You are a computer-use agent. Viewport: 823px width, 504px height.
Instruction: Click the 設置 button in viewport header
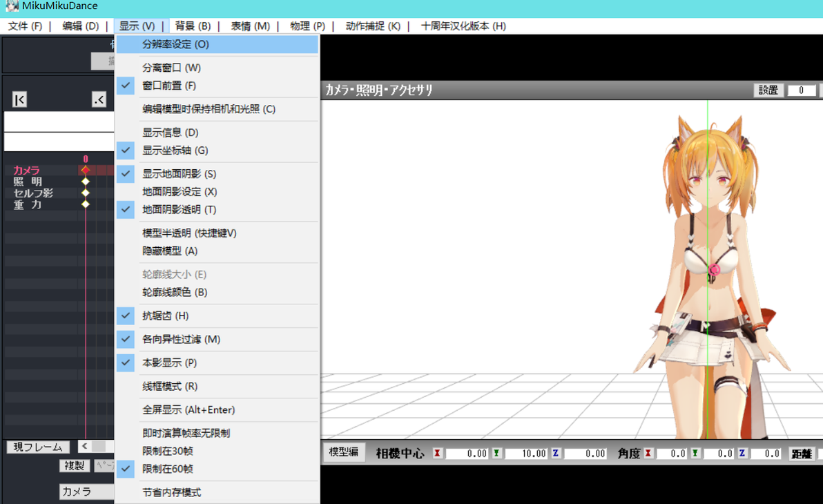pyautogui.click(x=768, y=90)
